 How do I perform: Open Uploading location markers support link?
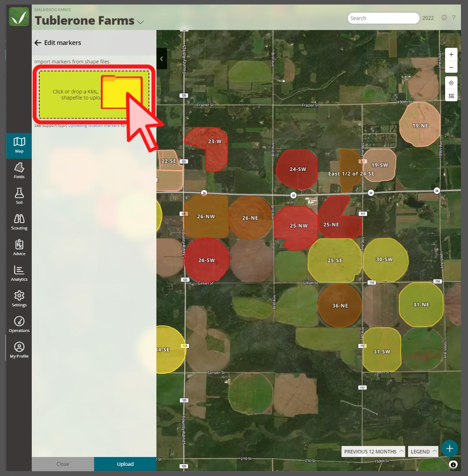coord(93,125)
